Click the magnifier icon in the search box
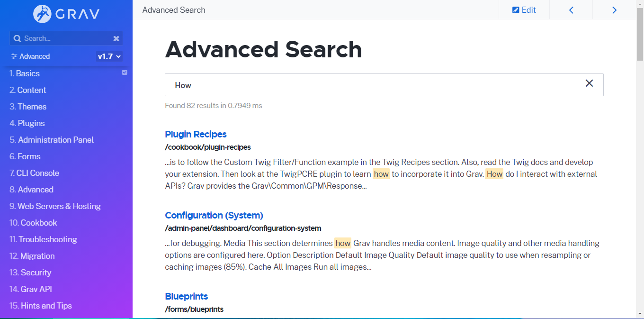The image size is (644, 319). [18, 38]
